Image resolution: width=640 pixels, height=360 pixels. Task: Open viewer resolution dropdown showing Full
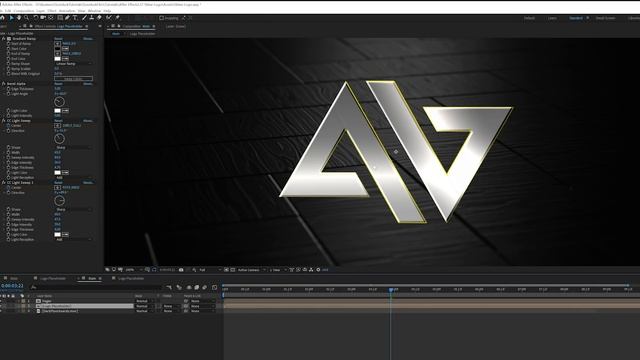point(210,270)
